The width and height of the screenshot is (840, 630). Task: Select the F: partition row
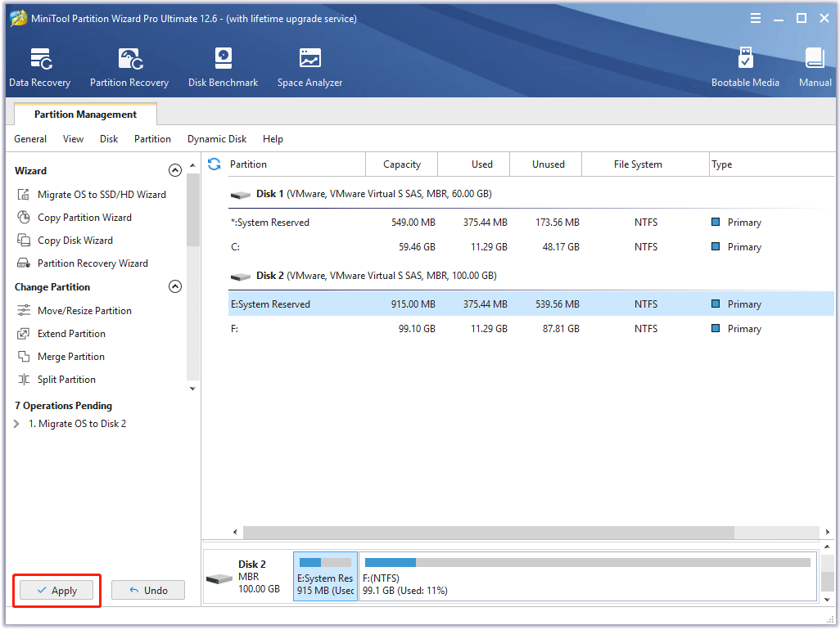click(531, 329)
